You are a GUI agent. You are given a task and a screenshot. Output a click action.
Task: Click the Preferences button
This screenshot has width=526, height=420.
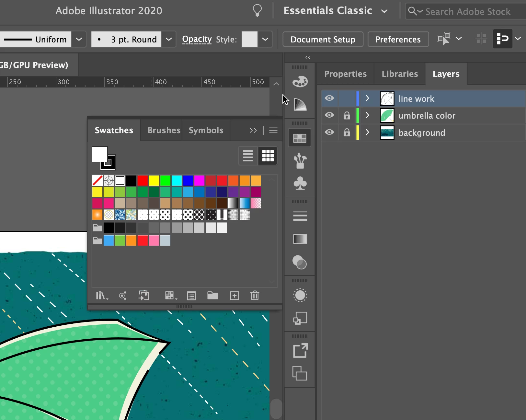(398, 39)
